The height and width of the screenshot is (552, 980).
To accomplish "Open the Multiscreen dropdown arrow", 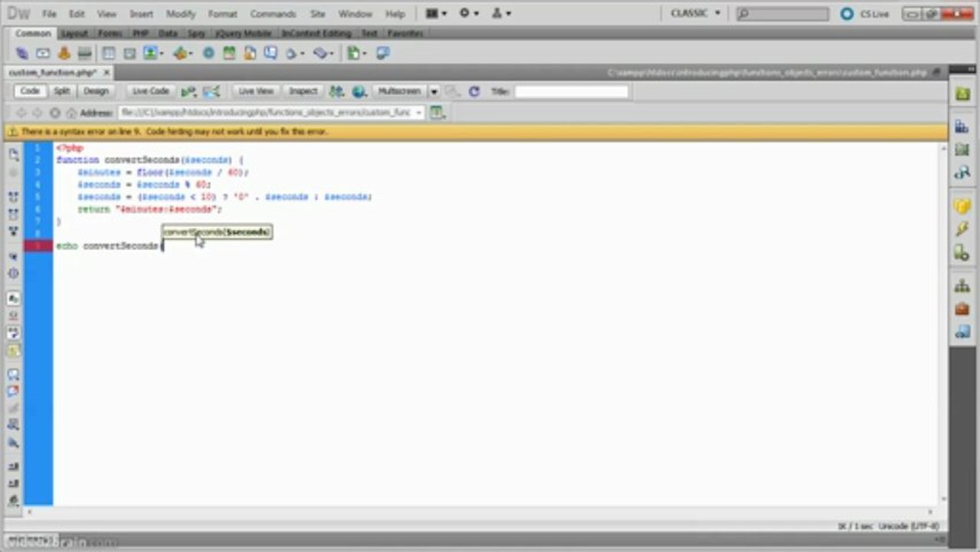I will [434, 91].
